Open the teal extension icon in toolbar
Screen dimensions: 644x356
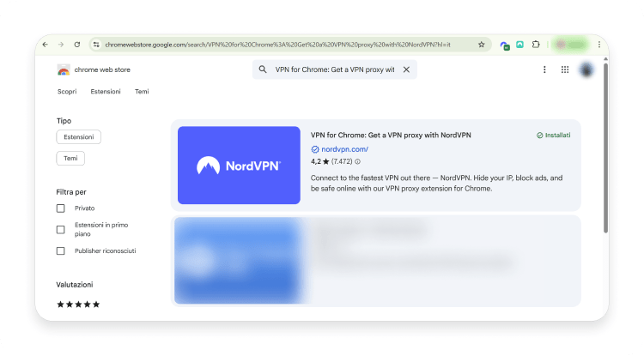point(520,45)
